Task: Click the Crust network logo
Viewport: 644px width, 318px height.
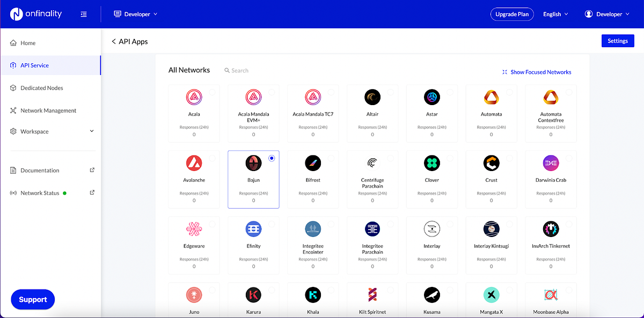Action: click(x=492, y=163)
